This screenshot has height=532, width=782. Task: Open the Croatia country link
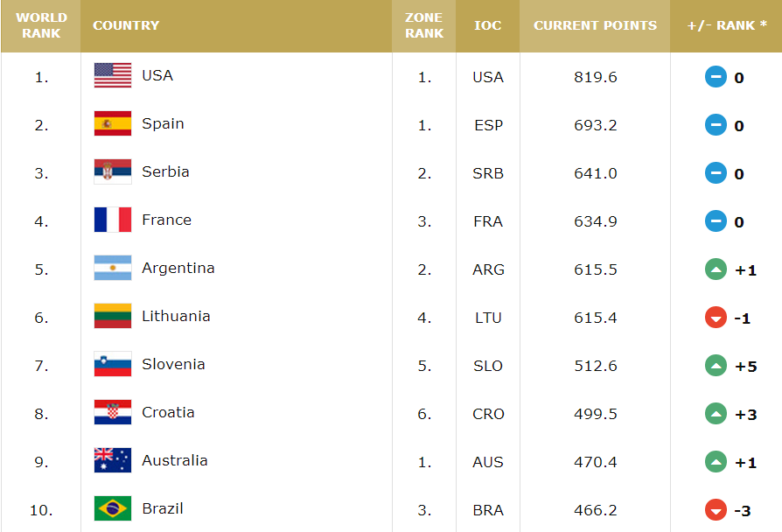168,413
